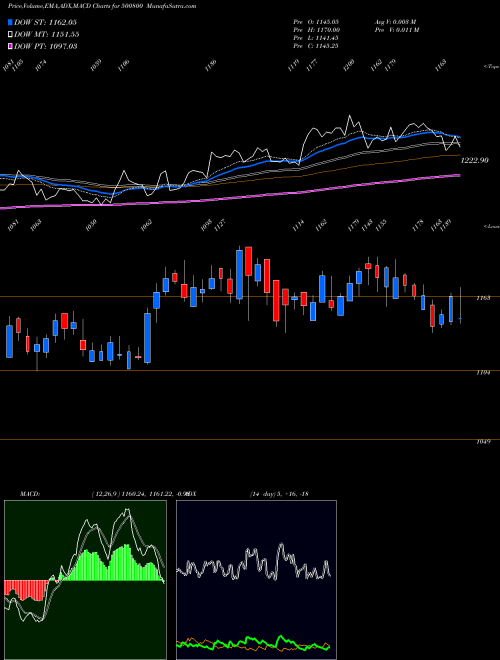Click the 1062 low value label
The height and width of the screenshot is (660, 500).
click(x=146, y=225)
